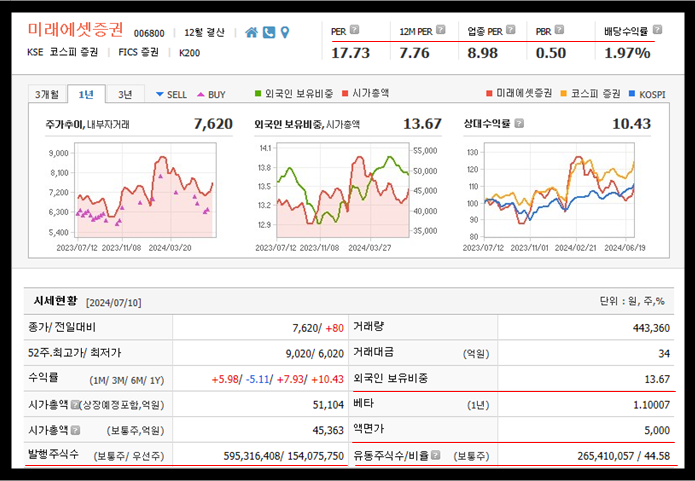
Task: Click the 외국인 보유비중 chart
Action: (343, 190)
